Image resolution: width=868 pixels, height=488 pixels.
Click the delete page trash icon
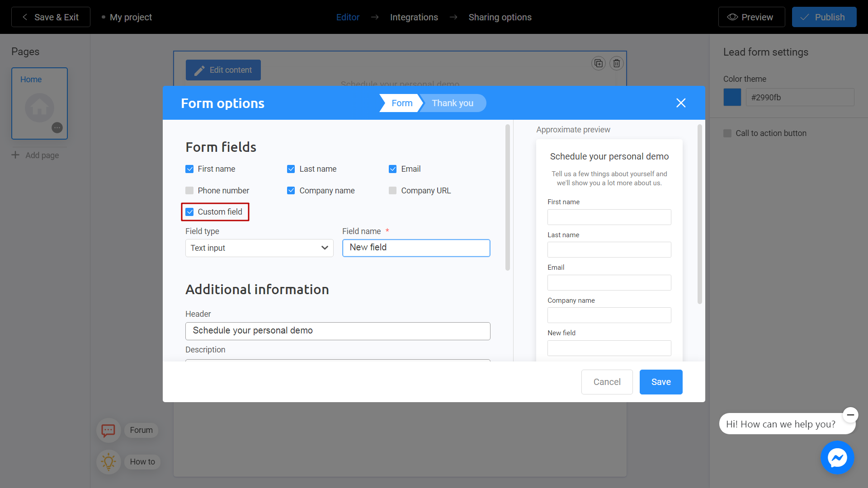pyautogui.click(x=617, y=63)
